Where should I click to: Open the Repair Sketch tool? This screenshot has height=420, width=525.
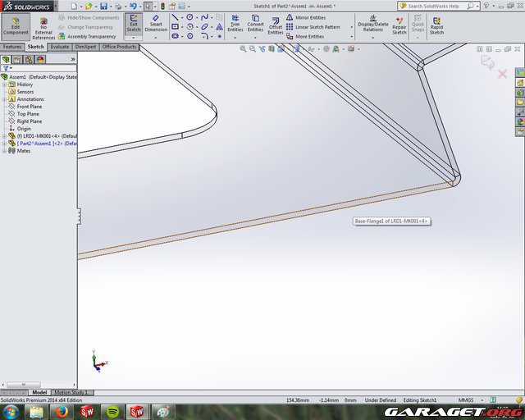399,25
